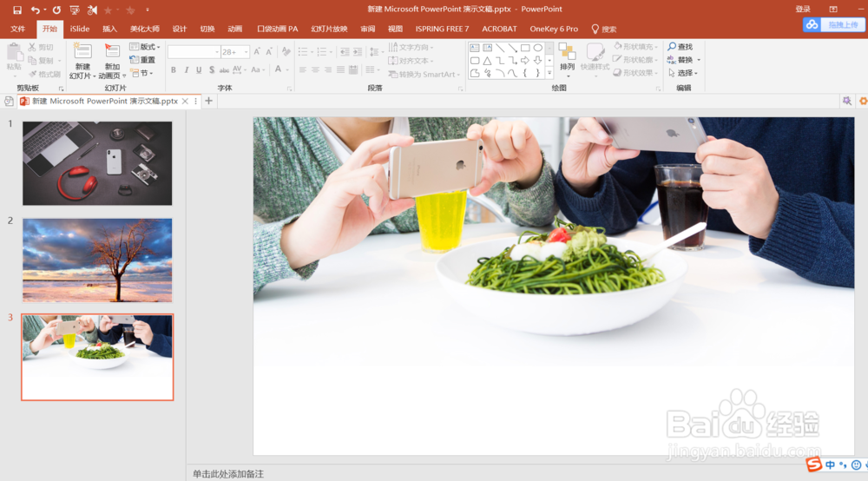Click the Cut (剪切) button
The width and height of the screenshot is (868, 481).
[x=41, y=47]
